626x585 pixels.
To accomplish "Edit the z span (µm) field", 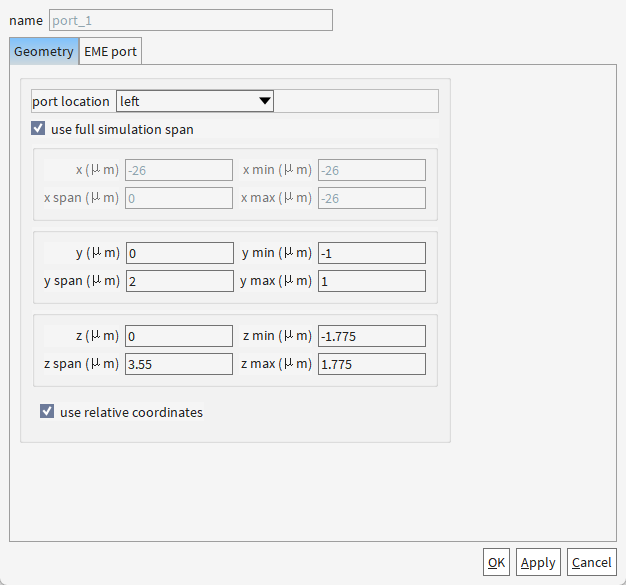I will (x=179, y=364).
